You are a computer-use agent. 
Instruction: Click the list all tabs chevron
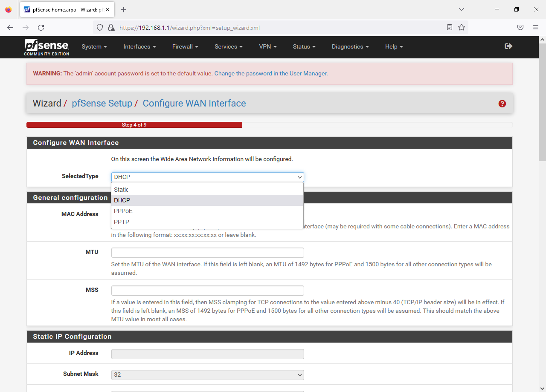pos(461,9)
